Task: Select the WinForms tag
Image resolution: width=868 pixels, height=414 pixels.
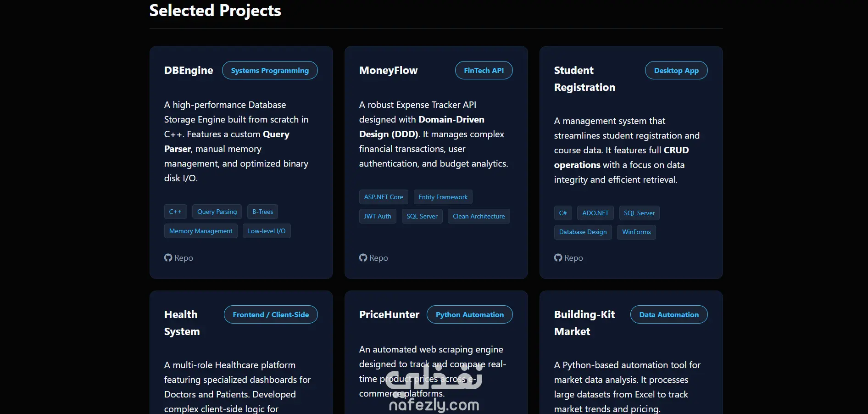Action: pos(636,232)
